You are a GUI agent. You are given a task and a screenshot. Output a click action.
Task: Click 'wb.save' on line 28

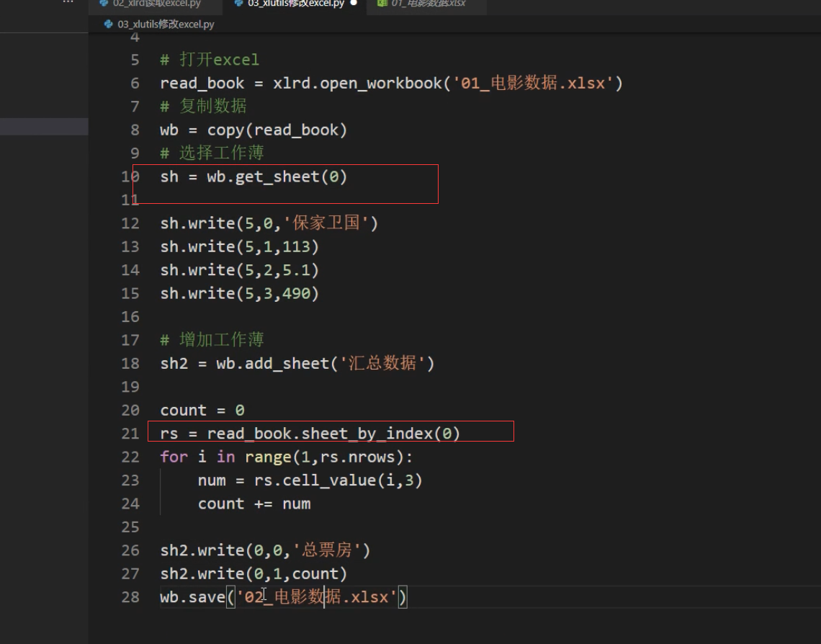click(x=193, y=597)
